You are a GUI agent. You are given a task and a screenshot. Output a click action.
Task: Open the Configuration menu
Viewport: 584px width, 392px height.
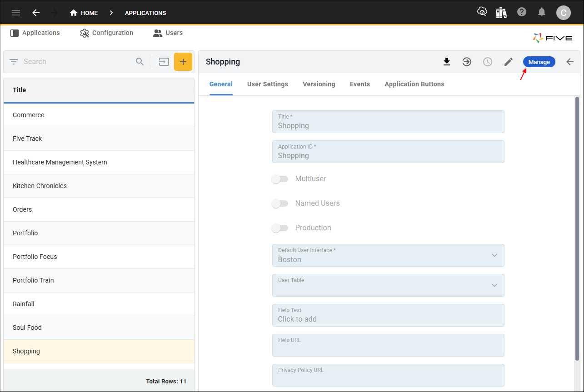tap(107, 33)
